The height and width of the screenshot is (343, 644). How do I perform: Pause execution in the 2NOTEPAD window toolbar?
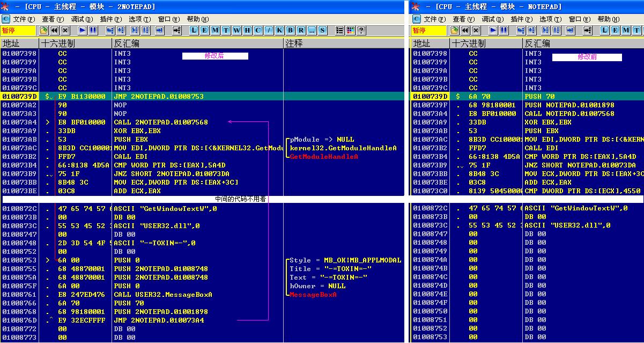pyautogui.click(x=93, y=31)
